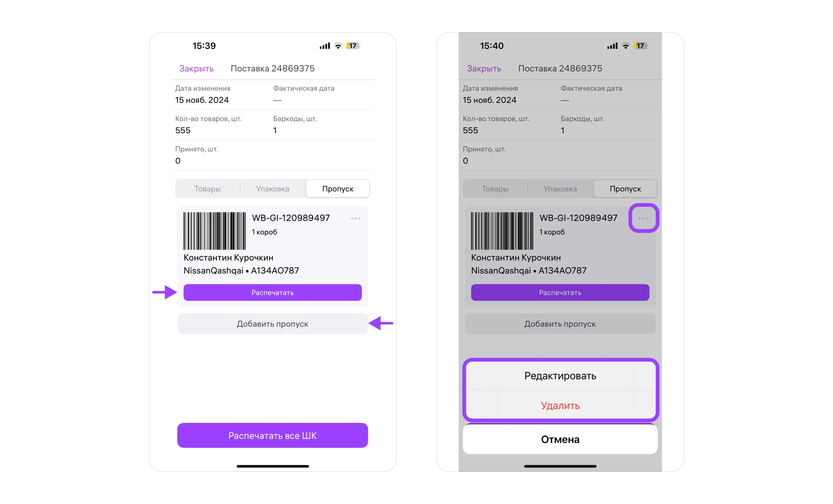Choose Редактировать in action sheet
This screenshot has height=504, width=833.
click(560, 376)
